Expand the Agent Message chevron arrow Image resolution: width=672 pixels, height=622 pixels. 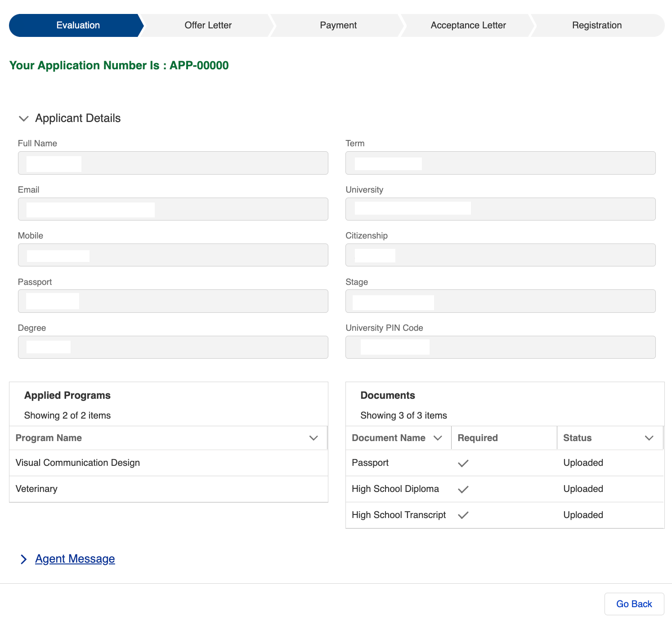pos(24,559)
